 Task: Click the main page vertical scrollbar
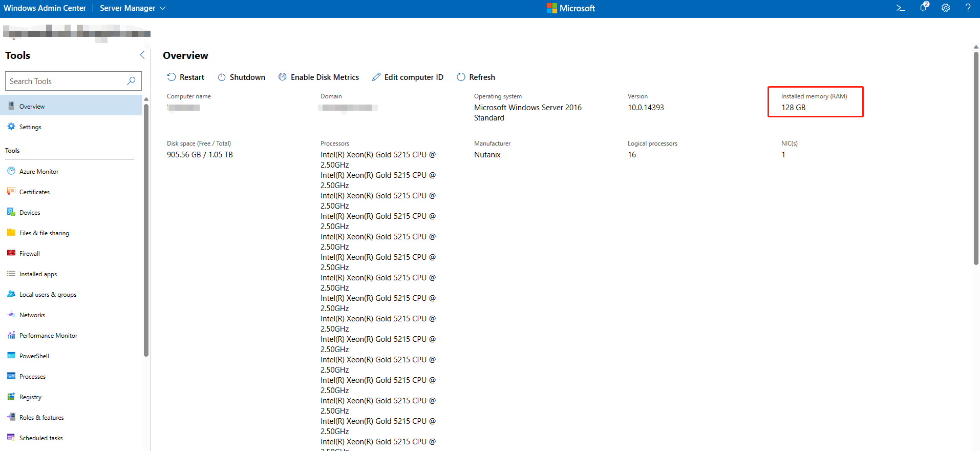(976, 158)
